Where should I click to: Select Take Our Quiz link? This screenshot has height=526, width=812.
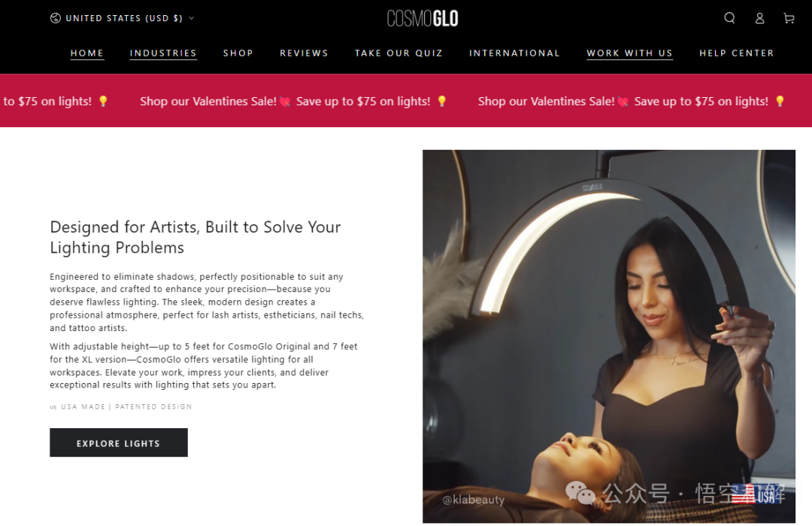(398, 53)
